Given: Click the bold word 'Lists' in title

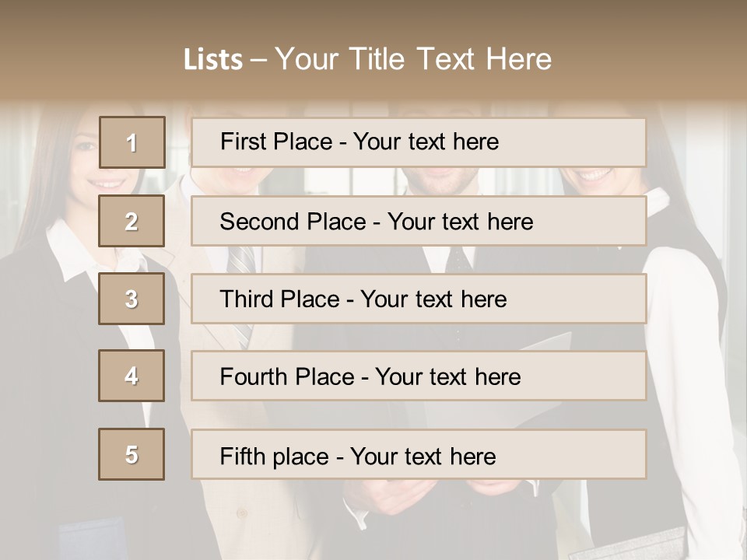Looking at the screenshot, I should [213, 60].
